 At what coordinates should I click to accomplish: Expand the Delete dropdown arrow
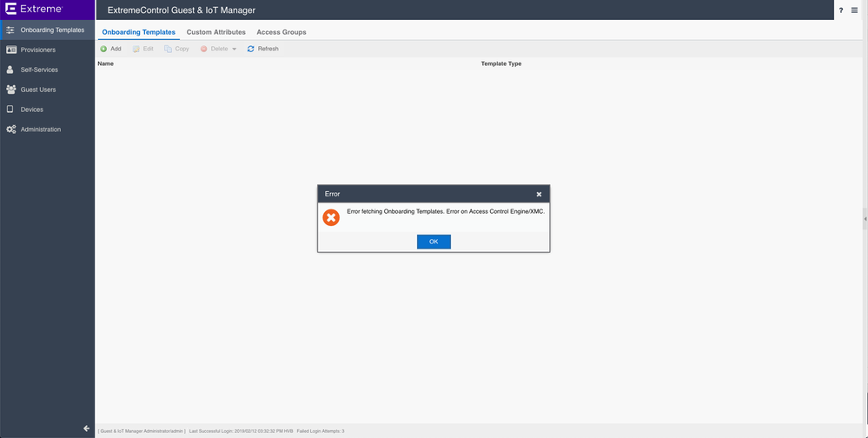click(x=235, y=50)
